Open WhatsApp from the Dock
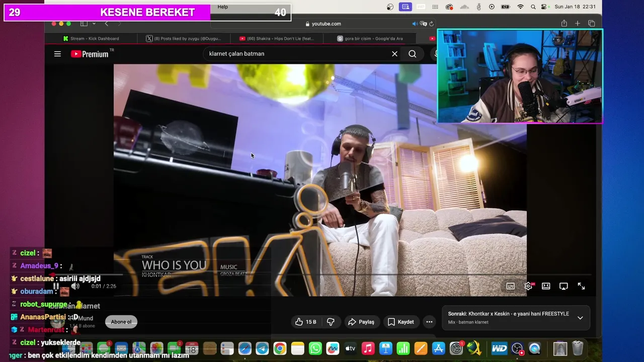Viewport: 644px width, 362px height. point(315,348)
